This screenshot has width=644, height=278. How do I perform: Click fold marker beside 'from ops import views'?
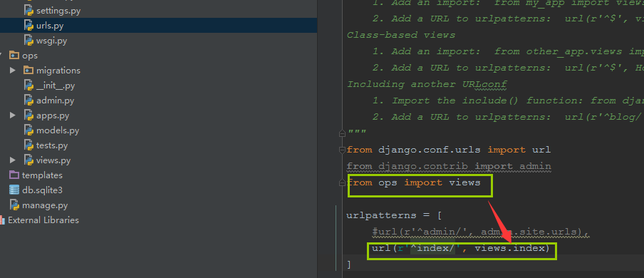point(342,182)
